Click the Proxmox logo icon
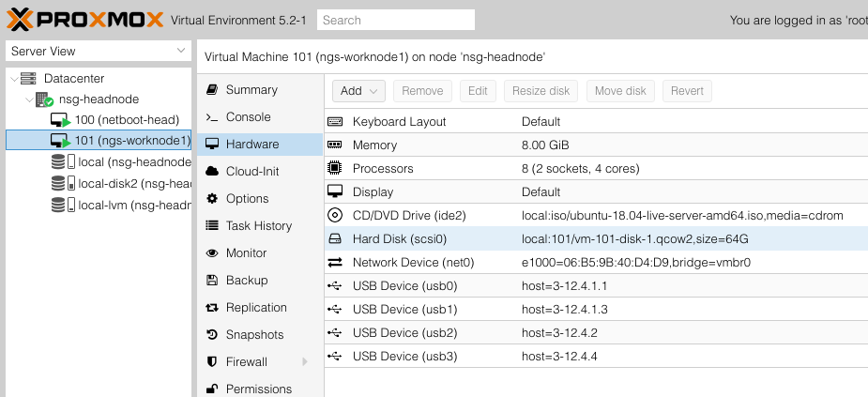Viewport: 868px width, 397px height. (21, 19)
